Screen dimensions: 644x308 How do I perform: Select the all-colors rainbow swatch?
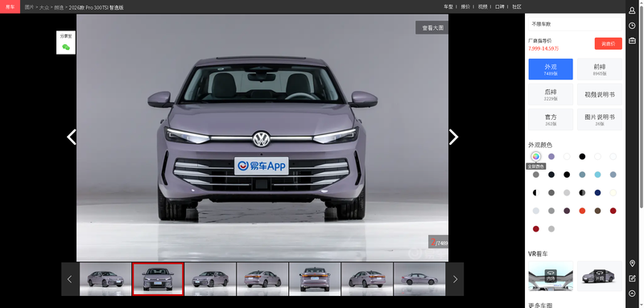pos(535,156)
